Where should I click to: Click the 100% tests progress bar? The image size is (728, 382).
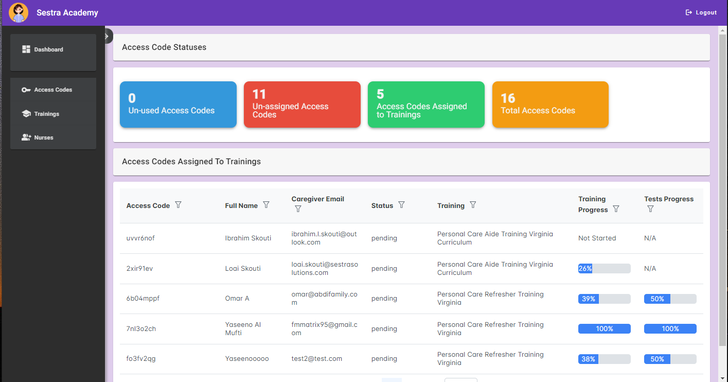[670, 329]
